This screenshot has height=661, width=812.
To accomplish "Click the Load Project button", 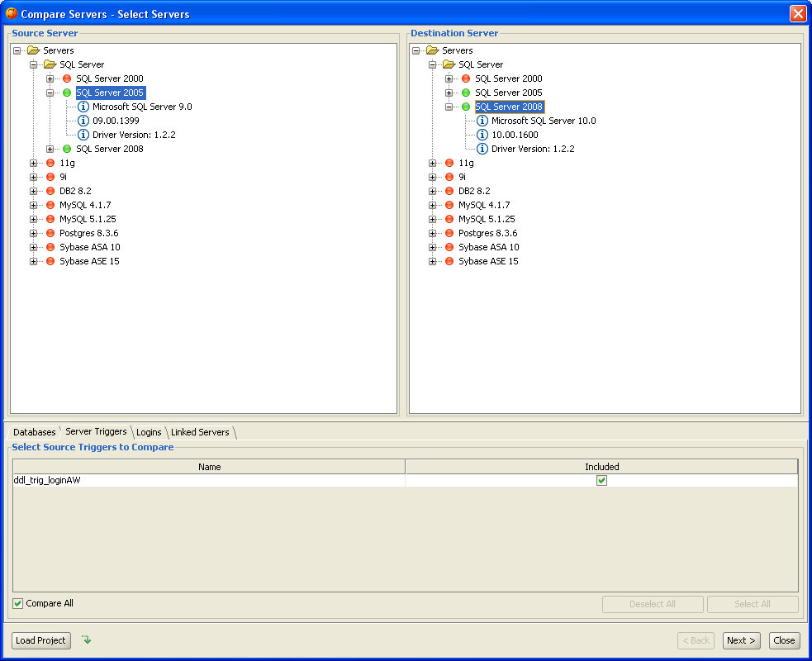I will (x=41, y=640).
